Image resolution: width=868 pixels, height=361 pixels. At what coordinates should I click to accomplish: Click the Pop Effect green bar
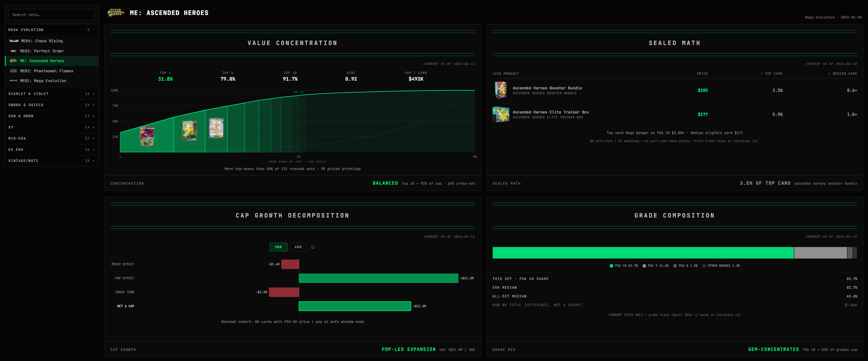coord(379,278)
